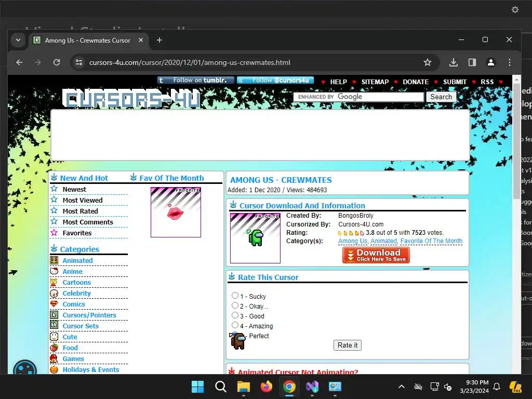Open Most Rated link
The image size is (532, 399).
pyautogui.click(x=80, y=211)
